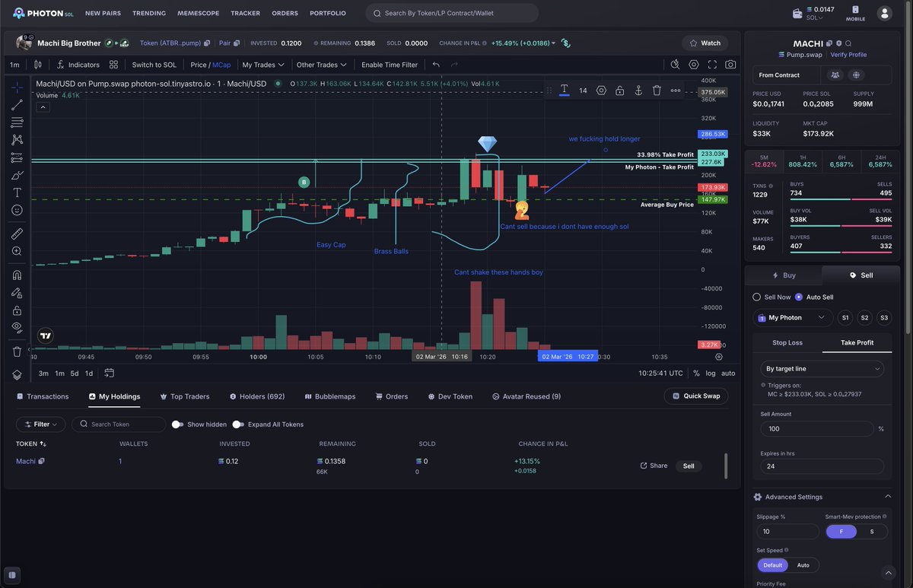This screenshot has height=588, width=913.
Task: Open the wallet icon in header
Action: click(x=797, y=14)
